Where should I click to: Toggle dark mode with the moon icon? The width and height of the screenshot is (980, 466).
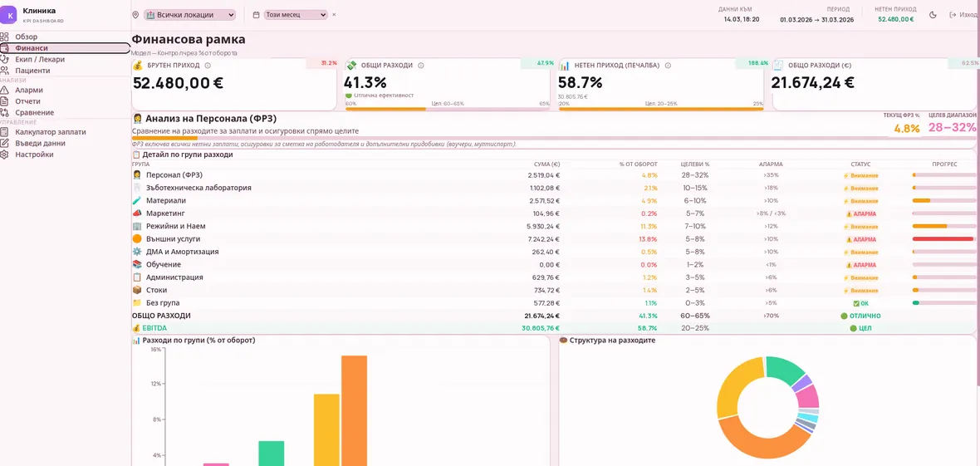click(x=933, y=14)
